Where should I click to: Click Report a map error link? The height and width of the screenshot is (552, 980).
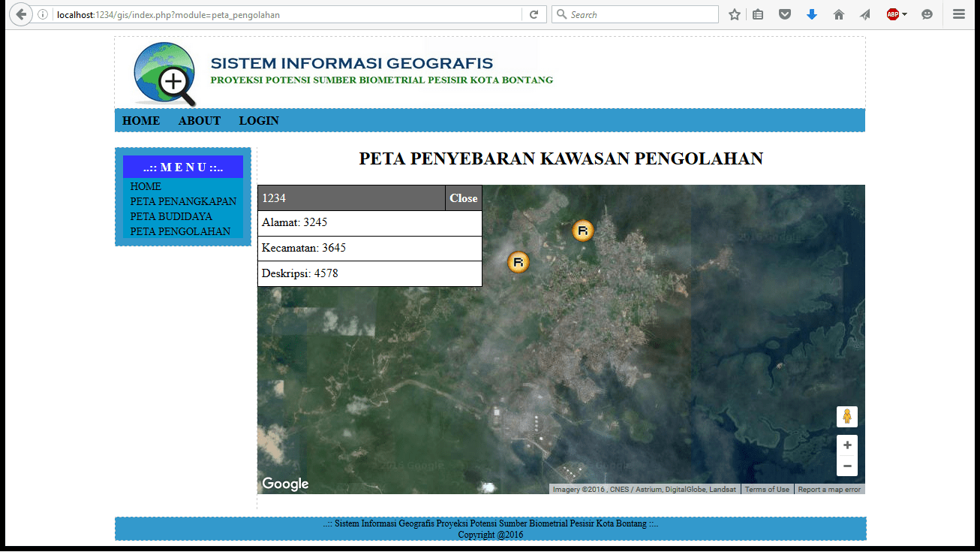pyautogui.click(x=829, y=490)
